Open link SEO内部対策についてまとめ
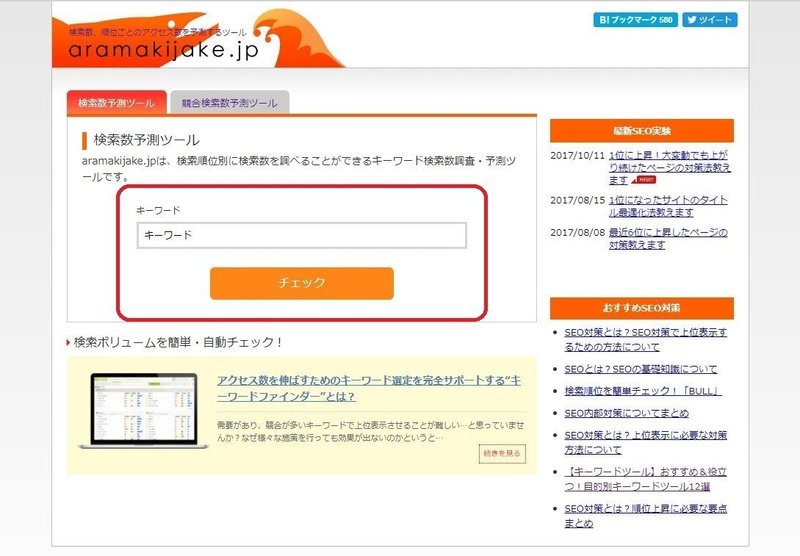 (x=627, y=413)
